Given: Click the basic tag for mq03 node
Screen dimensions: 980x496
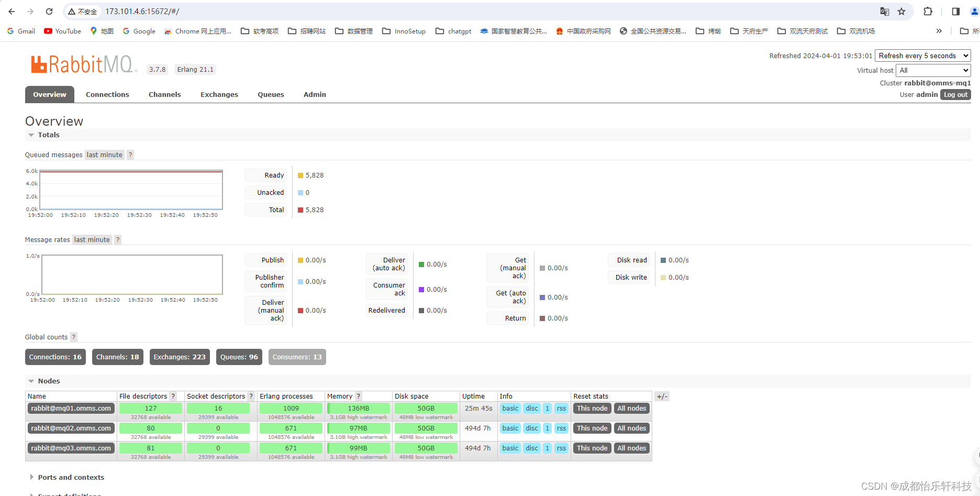Looking at the screenshot, I should (x=510, y=448).
